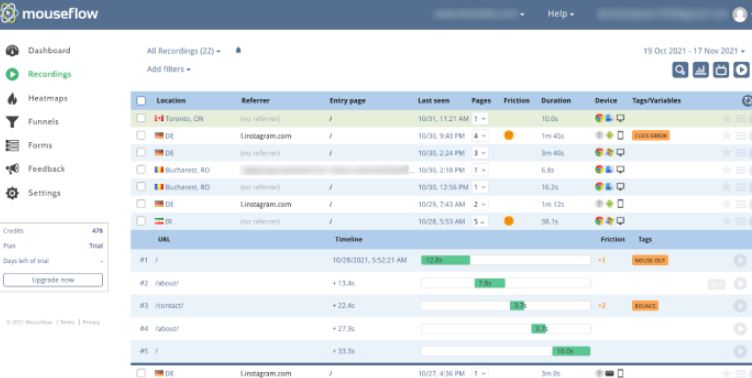The image size is (752, 378).
Task: Play page #2 /about/ visit
Action: (x=740, y=283)
